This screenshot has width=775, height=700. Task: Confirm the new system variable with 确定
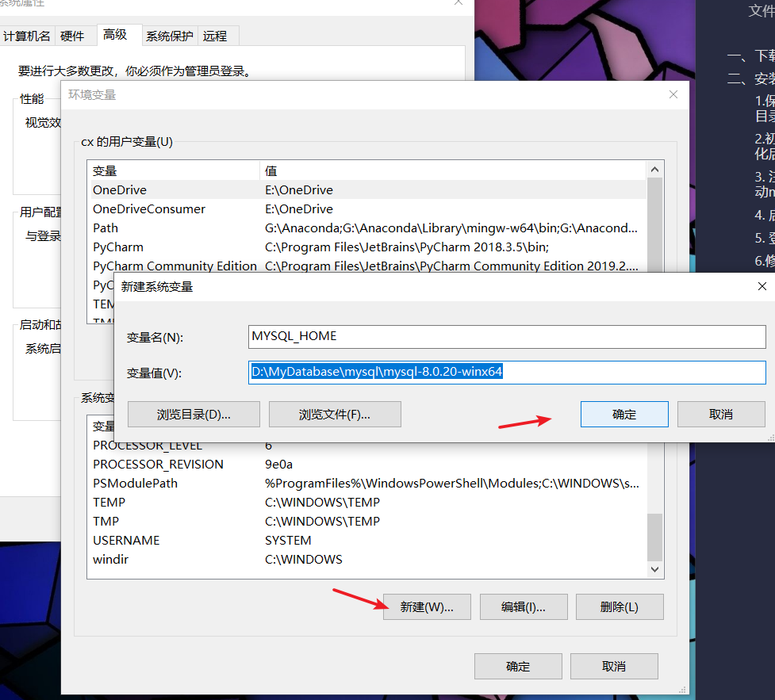624,414
